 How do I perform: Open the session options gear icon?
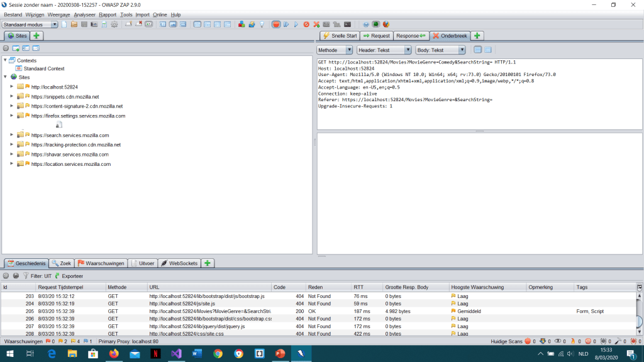click(114, 25)
